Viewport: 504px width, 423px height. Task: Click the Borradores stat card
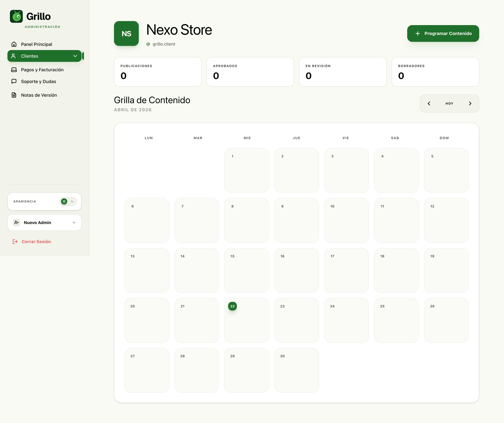435,72
